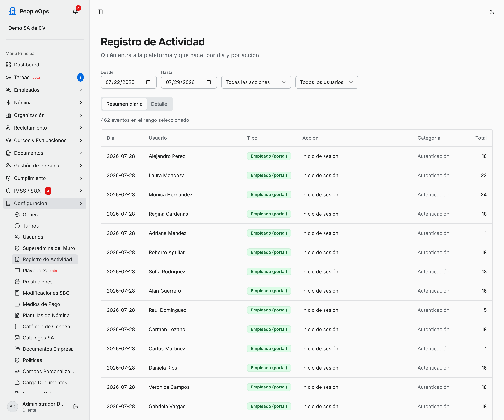Click the Raul Dominguez user cell

pyautogui.click(x=167, y=310)
